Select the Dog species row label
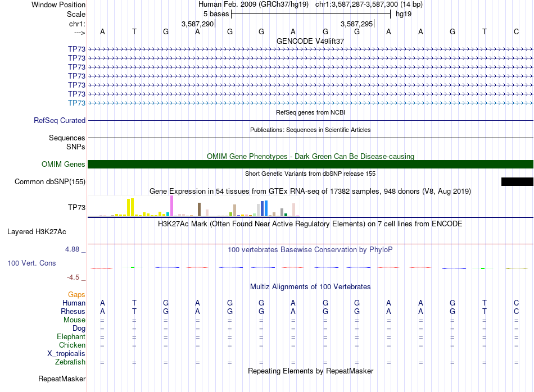Image resolution: width=534 pixels, height=392 pixels. (79, 329)
